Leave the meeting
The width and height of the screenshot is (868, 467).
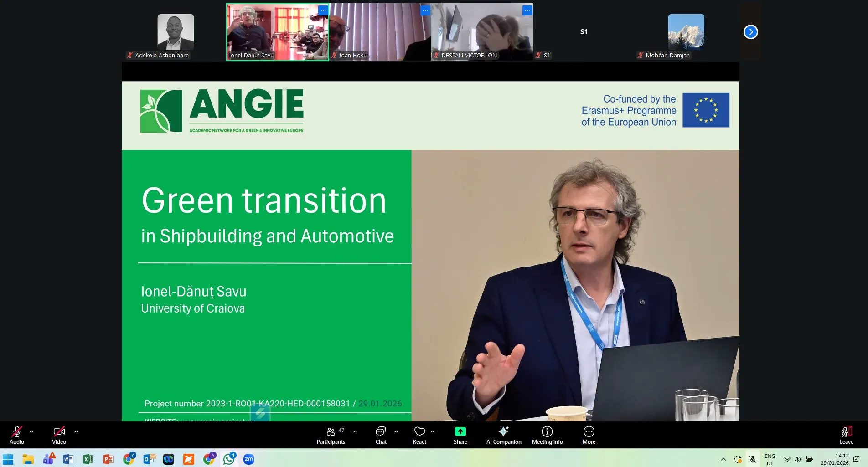pos(846,435)
